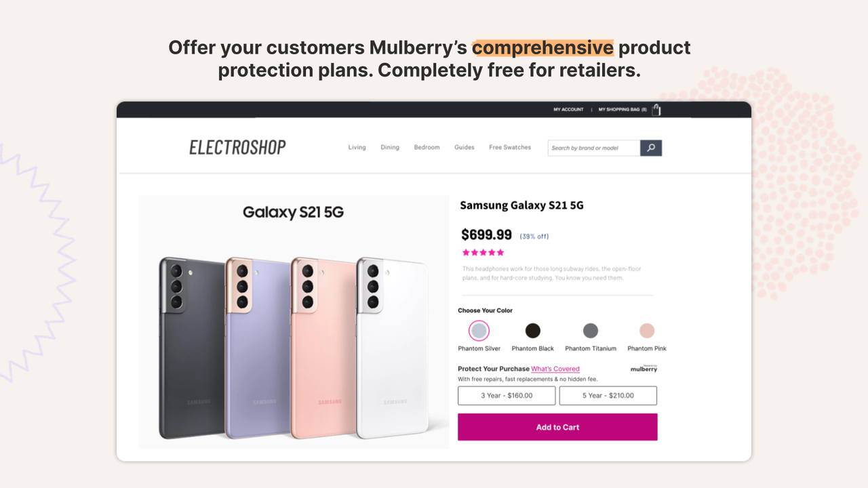Image resolution: width=868 pixels, height=488 pixels.
Task: Open the Free Swatches page
Action: [x=509, y=147]
